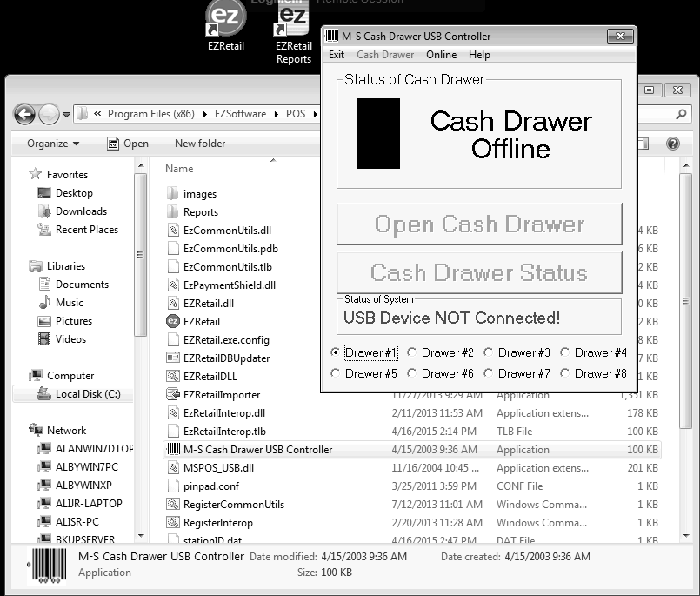The height and width of the screenshot is (596, 700).
Task: Expand the Program Files (x86) breadcrumb arrow
Action: click(205, 114)
